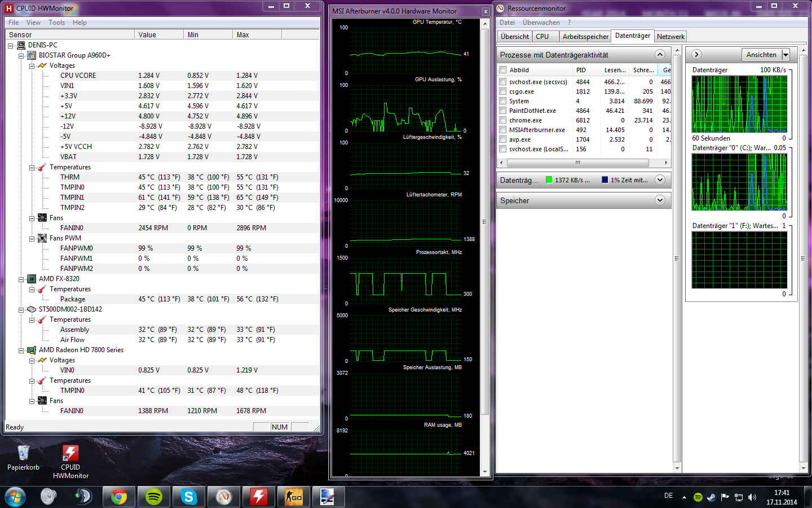Open the network tray icon

pos(739,497)
